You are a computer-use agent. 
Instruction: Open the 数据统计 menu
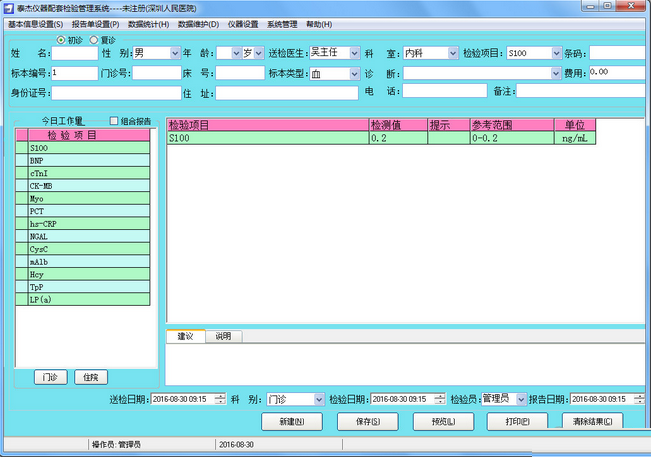coord(148,23)
